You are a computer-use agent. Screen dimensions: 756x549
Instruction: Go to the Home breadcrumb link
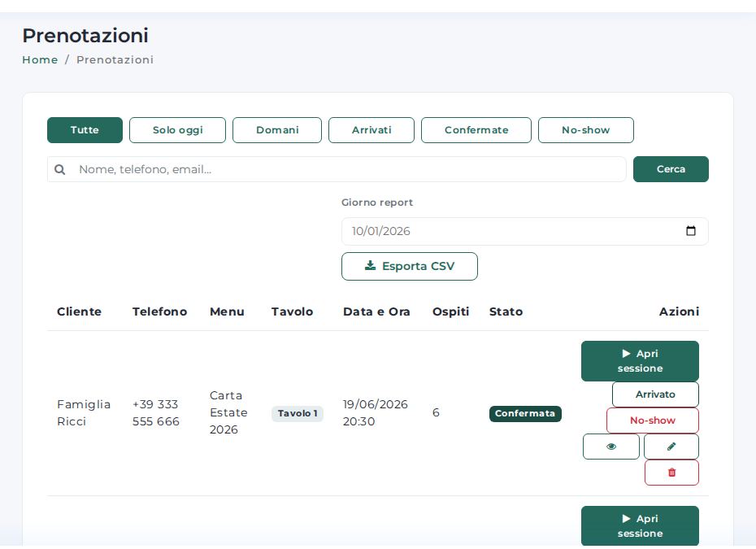pyautogui.click(x=40, y=60)
